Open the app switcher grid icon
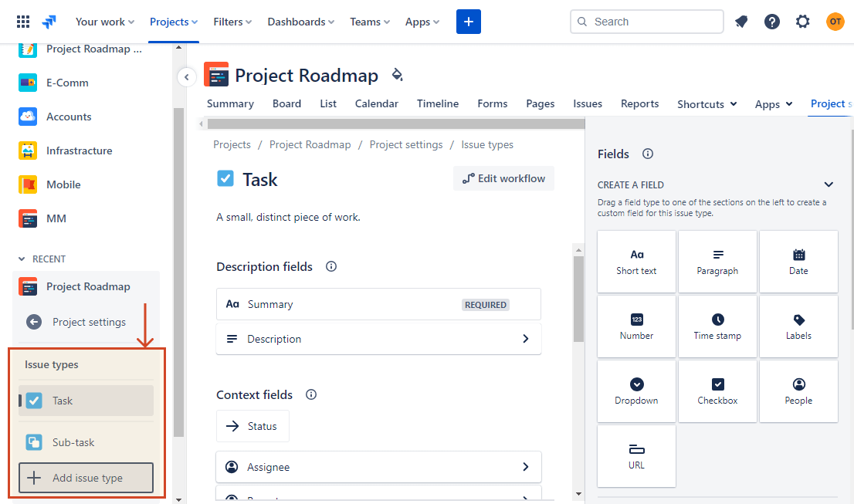 coord(22,21)
